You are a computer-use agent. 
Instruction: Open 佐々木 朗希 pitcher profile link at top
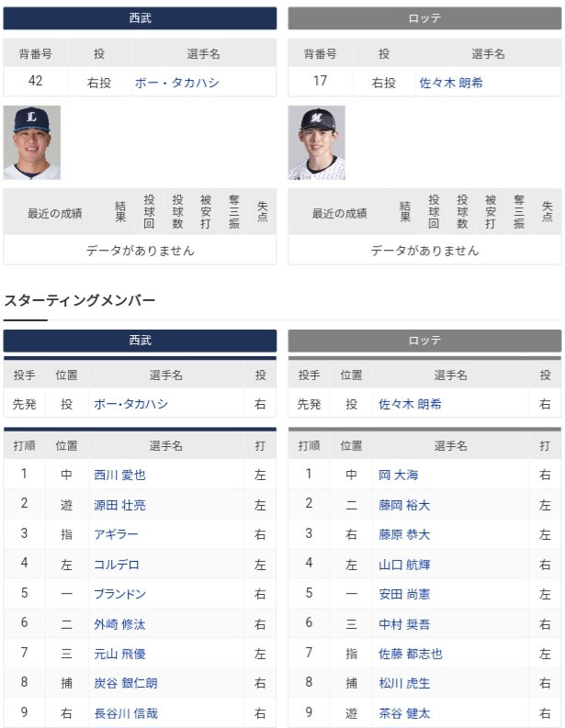point(451,83)
